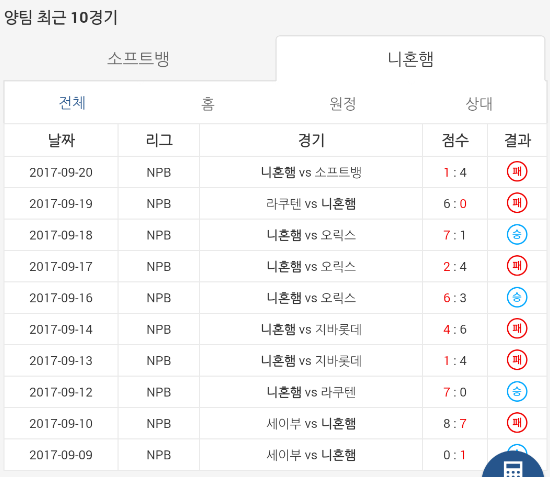Viewport: 552px width, 477px height.
Task: Switch to the 소프트뱅 team tab
Action: pyautogui.click(x=139, y=58)
